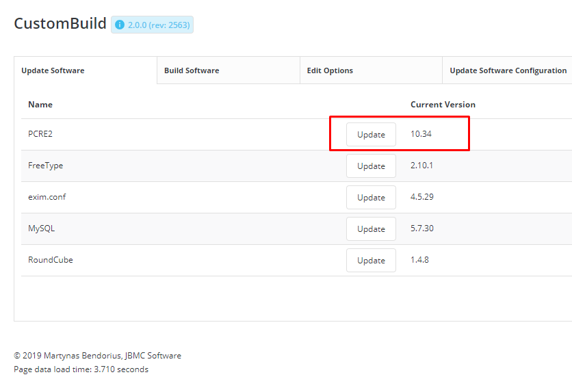The height and width of the screenshot is (392, 572).
Task: Click the Name column header
Action: [x=40, y=105]
